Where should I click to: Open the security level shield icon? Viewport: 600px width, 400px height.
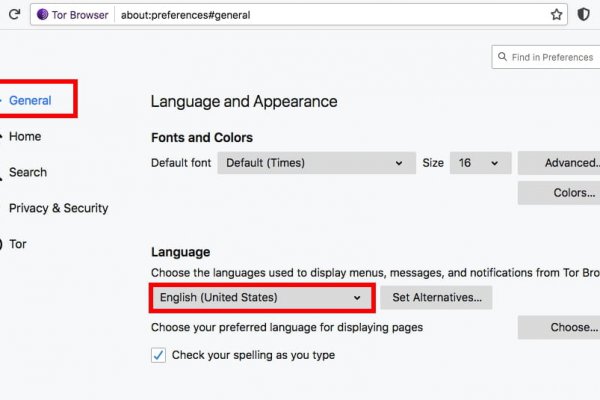tap(584, 15)
